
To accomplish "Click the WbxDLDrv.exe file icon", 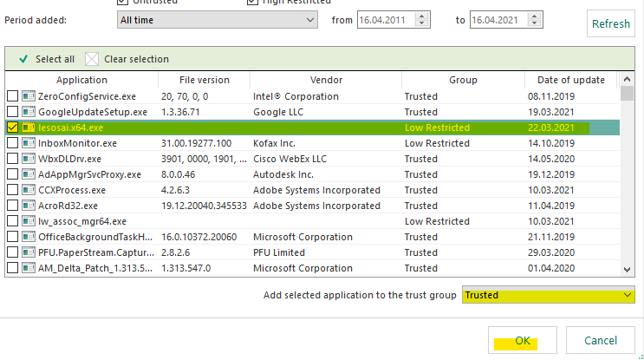I will click(28, 159).
